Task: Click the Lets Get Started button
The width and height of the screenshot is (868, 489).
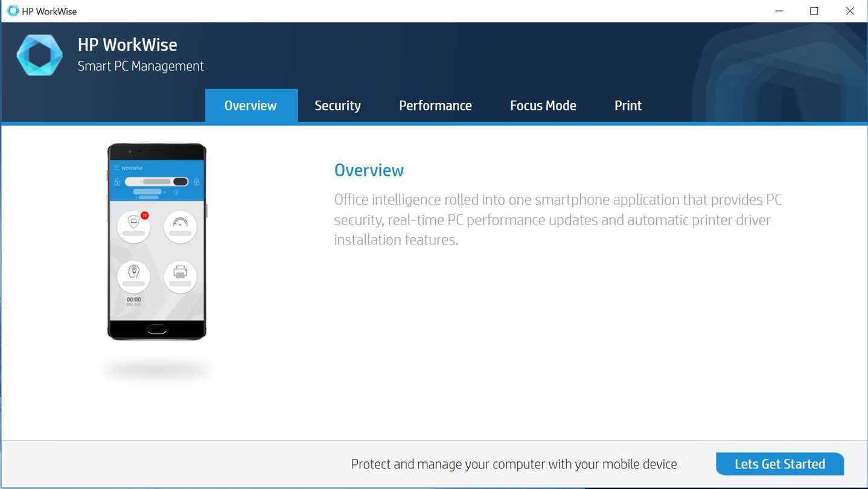Action: pos(780,464)
